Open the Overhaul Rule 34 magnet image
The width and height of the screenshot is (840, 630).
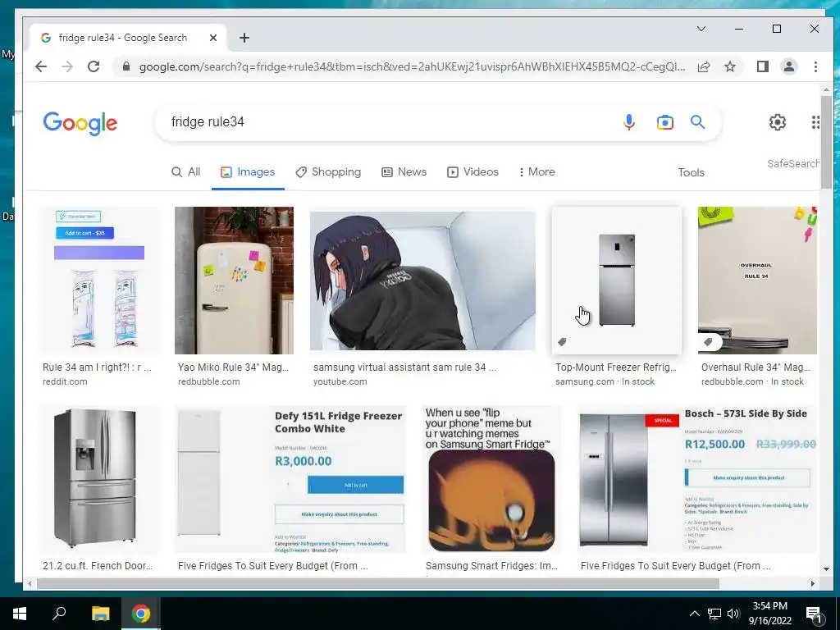point(757,281)
